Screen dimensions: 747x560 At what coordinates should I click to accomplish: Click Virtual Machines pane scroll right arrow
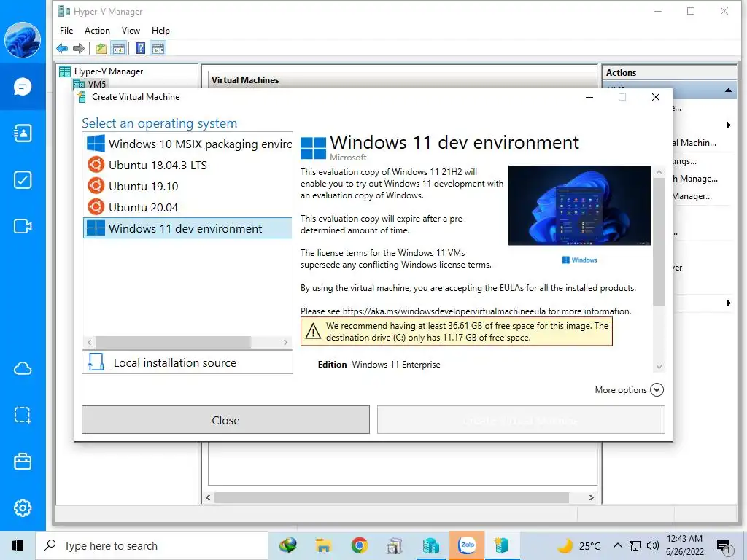click(x=591, y=497)
